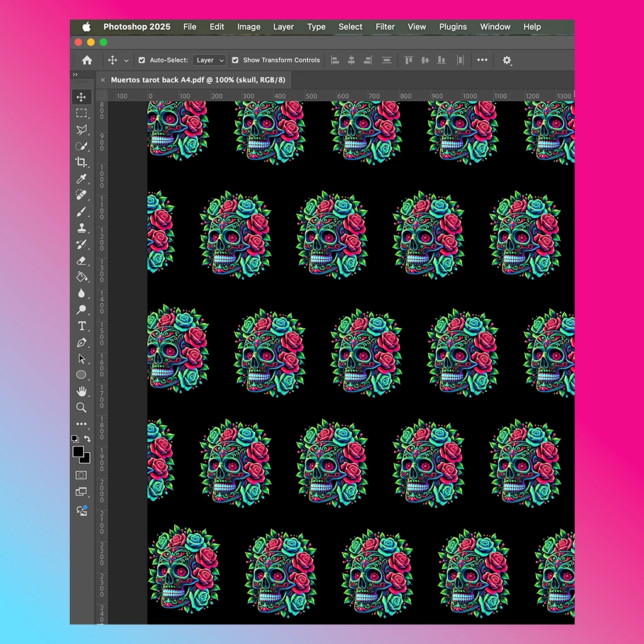Image resolution: width=644 pixels, height=644 pixels.
Task: Align vertical centers in options bar
Action: tap(425, 60)
